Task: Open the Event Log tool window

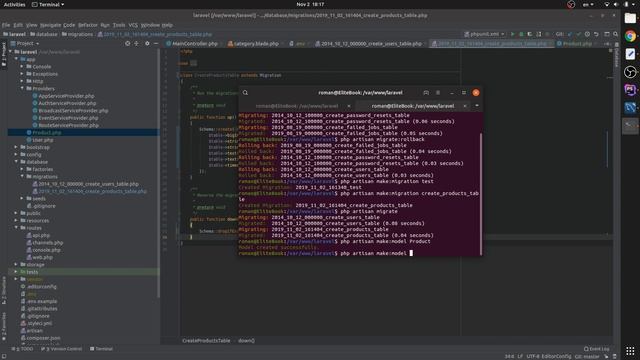Action: click(596, 349)
